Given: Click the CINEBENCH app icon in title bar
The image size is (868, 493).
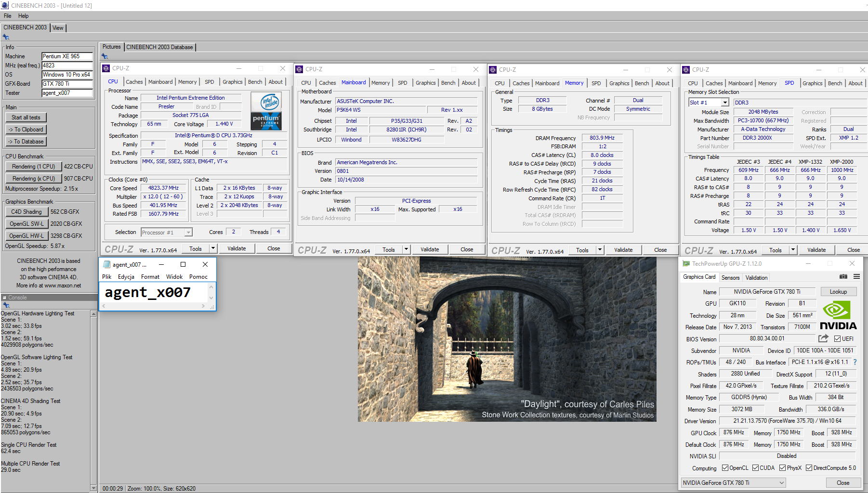Looking at the screenshot, I should coord(5,5).
